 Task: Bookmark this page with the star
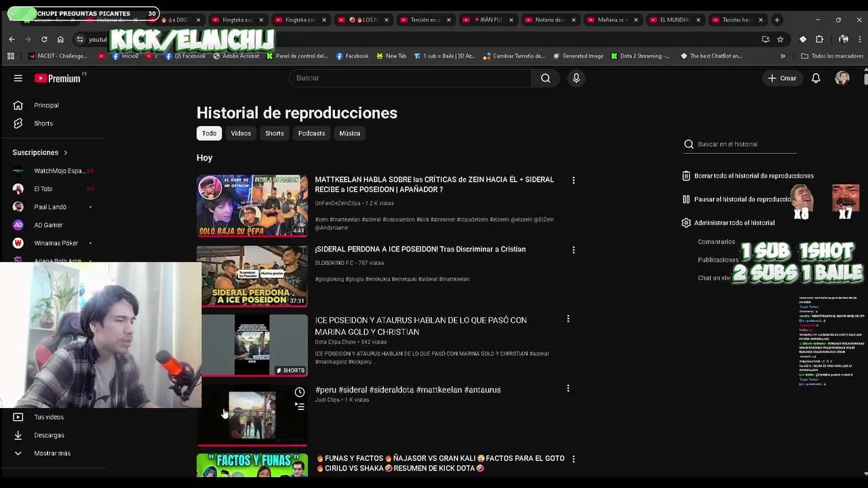tap(780, 39)
